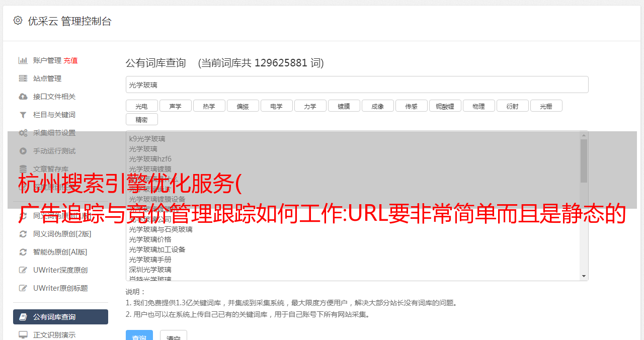Open the UWriter原创标题 menu item
The image size is (644, 340).
coord(60,288)
